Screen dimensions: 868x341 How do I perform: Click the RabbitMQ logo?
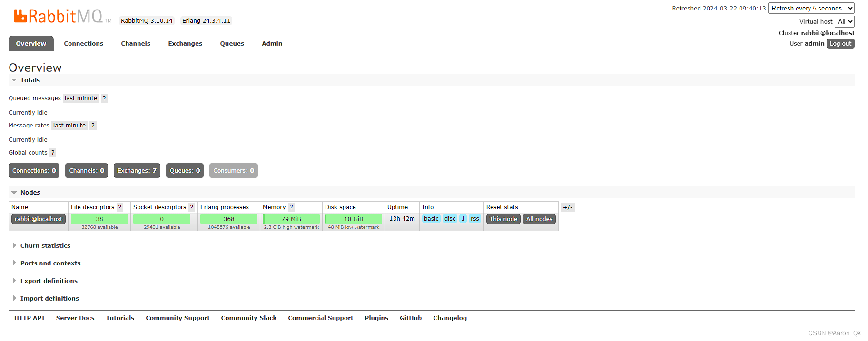(62, 16)
